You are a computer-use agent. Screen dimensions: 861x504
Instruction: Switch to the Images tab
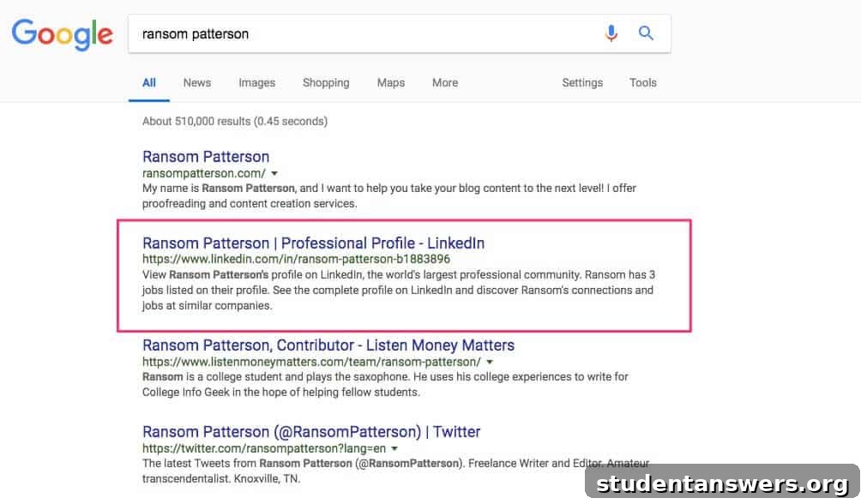click(x=257, y=83)
